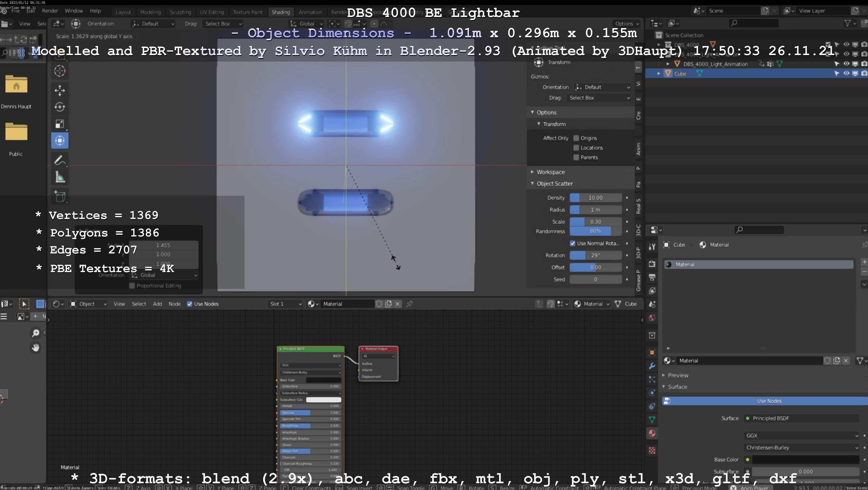
Task: Uncheck Use Normal Rotation in Object Scatter
Action: click(x=572, y=243)
